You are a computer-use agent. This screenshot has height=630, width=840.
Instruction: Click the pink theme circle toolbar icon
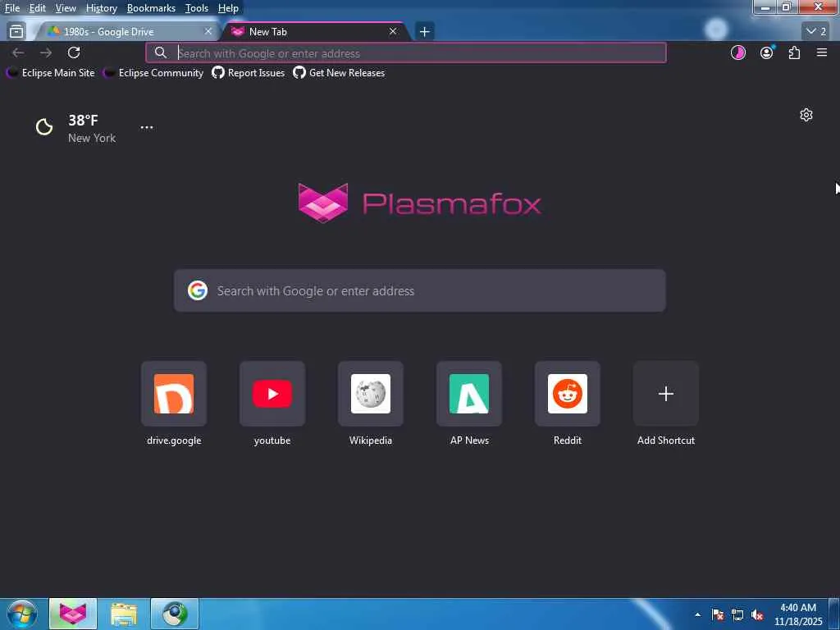[x=738, y=52]
